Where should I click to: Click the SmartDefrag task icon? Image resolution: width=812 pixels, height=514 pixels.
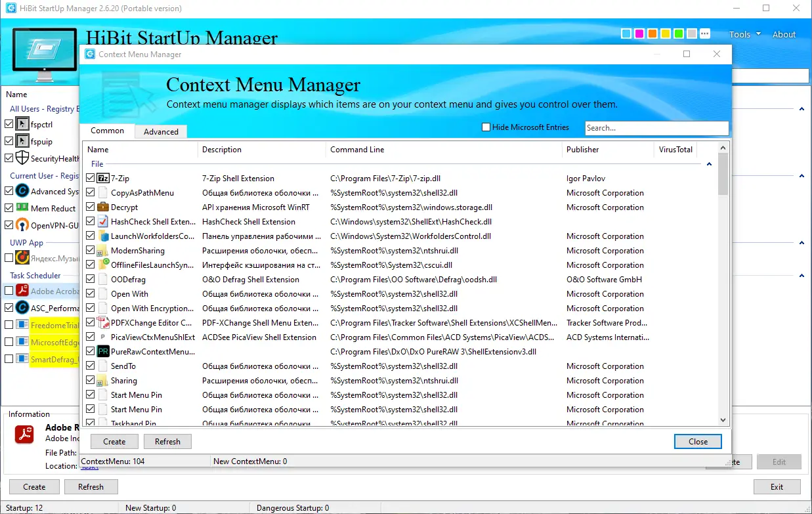pos(22,358)
